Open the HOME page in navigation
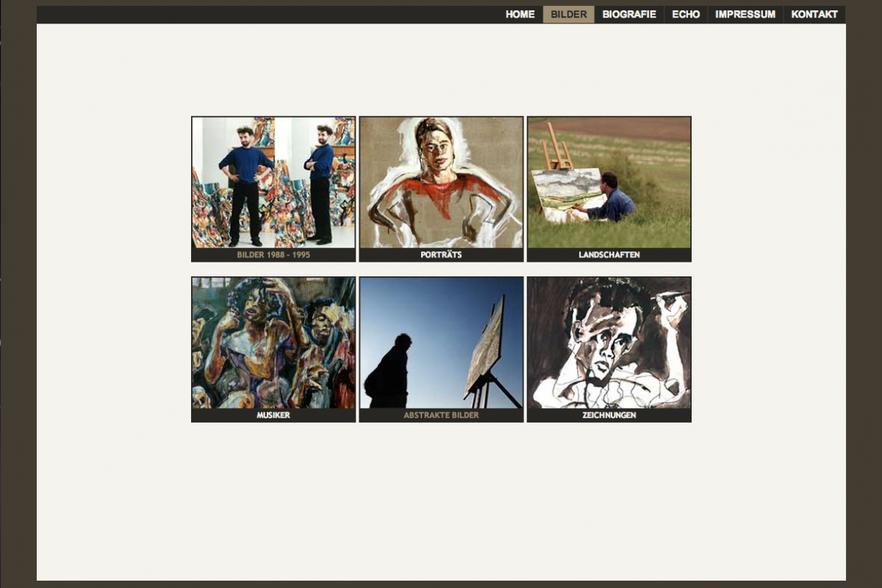The height and width of the screenshot is (588, 882). pyautogui.click(x=520, y=15)
